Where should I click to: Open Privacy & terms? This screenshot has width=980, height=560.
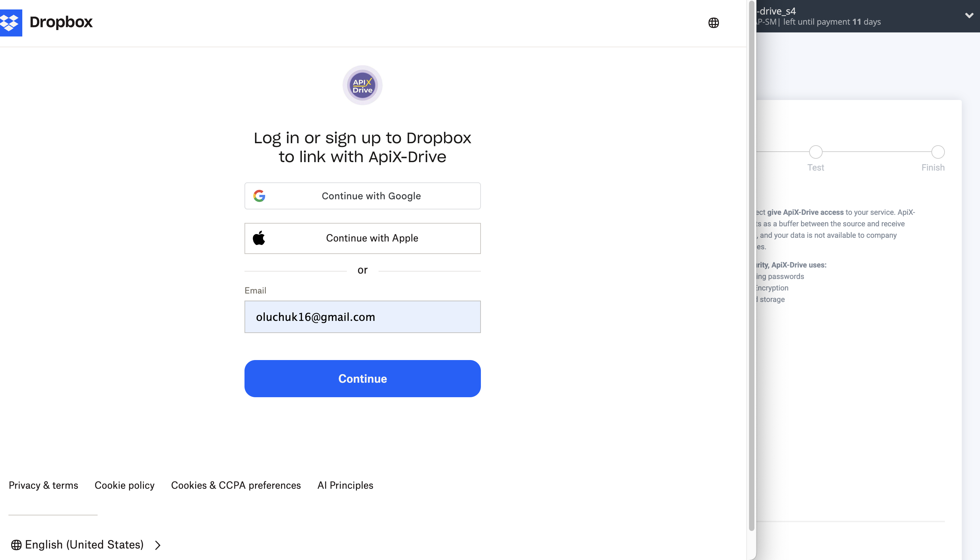pos(44,485)
